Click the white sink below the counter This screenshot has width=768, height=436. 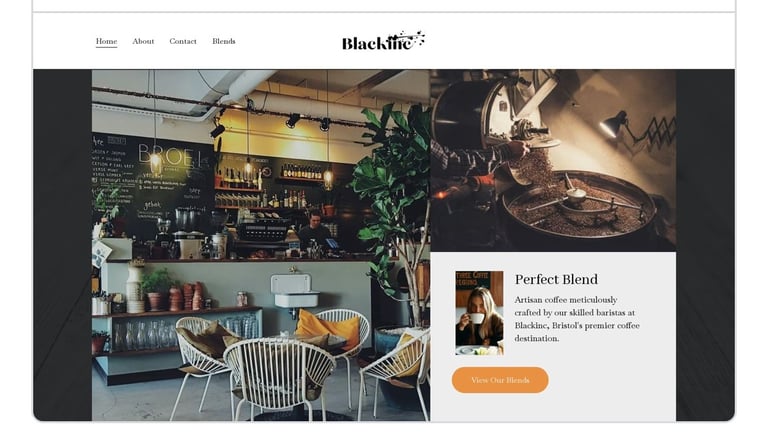(x=293, y=291)
